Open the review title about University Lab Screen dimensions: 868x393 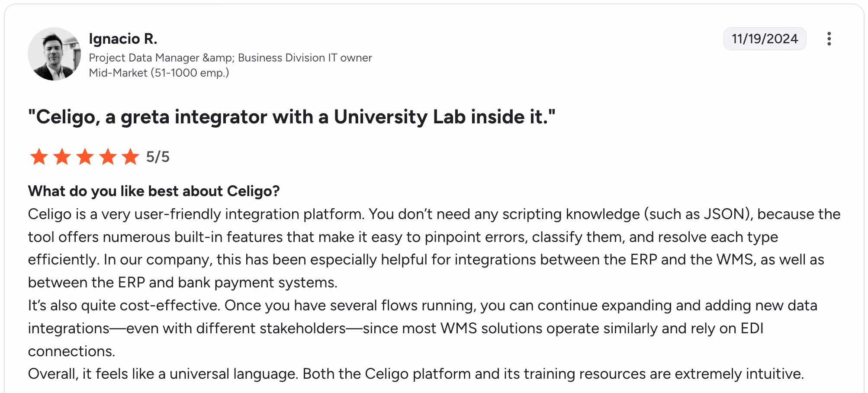pyautogui.click(x=292, y=117)
